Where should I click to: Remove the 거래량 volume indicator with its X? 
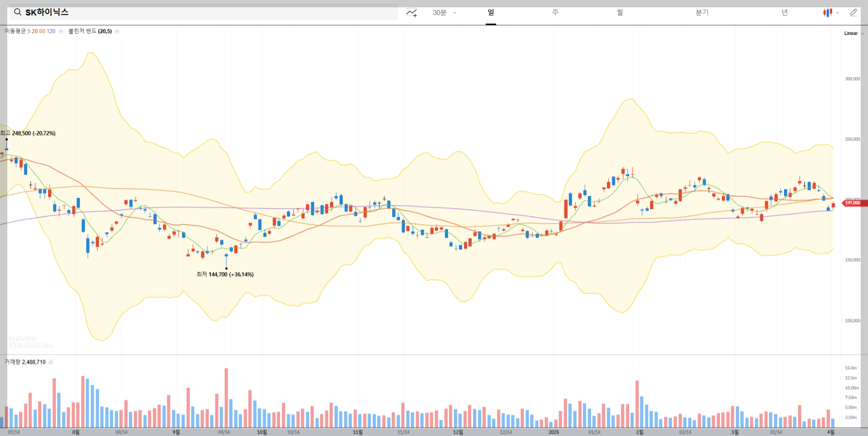[x=51, y=362]
